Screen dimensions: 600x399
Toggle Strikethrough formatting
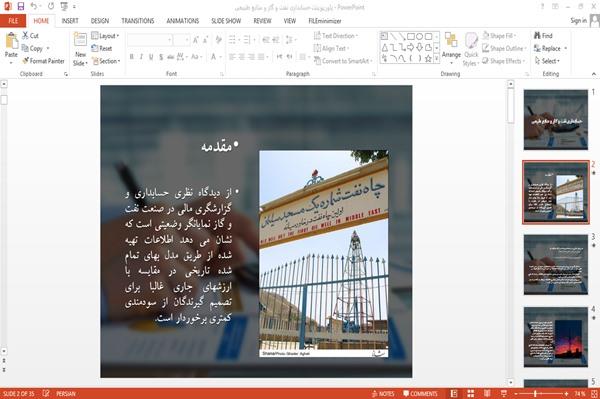pyautogui.click(x=171, y=57)
